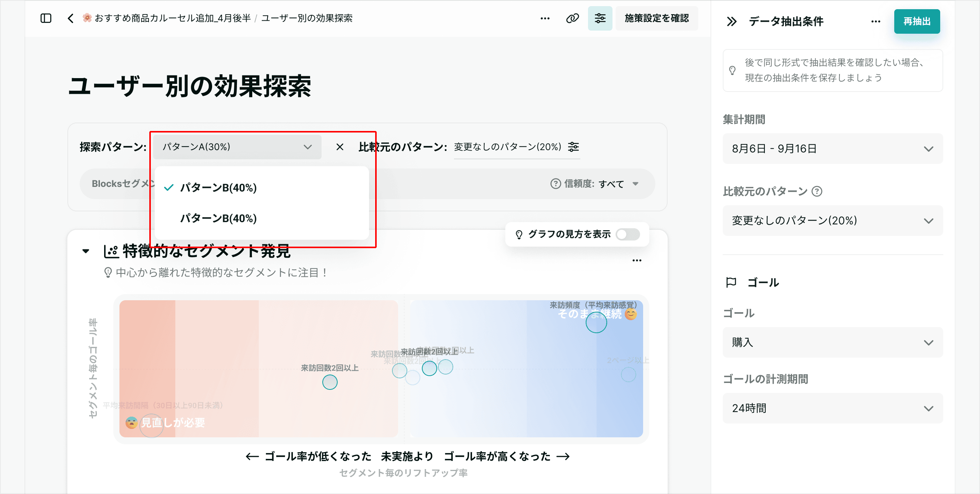Click the sliders icon next to 変更なしのパターン(20%)
980x494 pixels.
click(573, 147)
